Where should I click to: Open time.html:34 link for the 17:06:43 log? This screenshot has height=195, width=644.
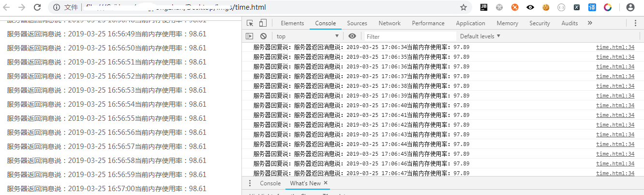(x=615, y=134)
